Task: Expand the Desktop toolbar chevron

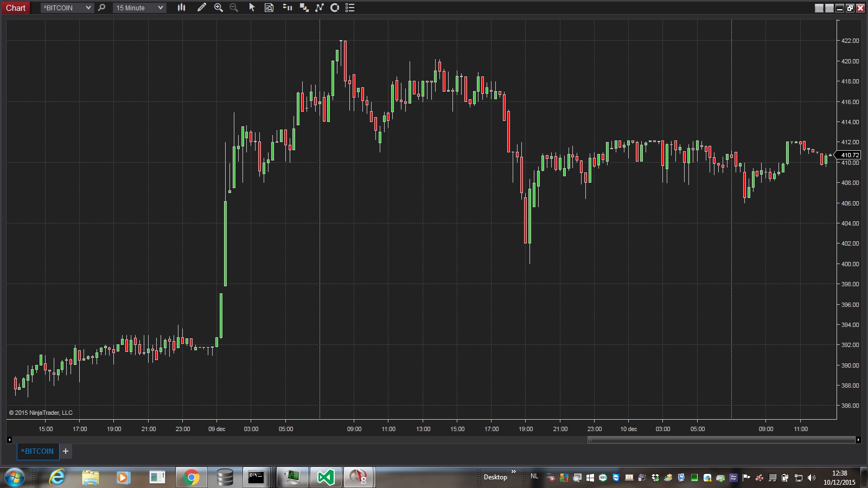Action: click(x=514, y=472)
